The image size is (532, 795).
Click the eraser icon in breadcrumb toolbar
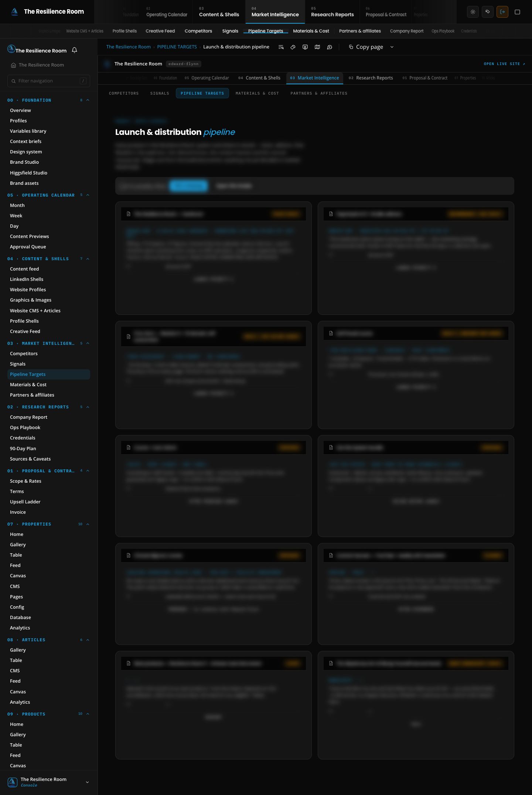[293, 47]
